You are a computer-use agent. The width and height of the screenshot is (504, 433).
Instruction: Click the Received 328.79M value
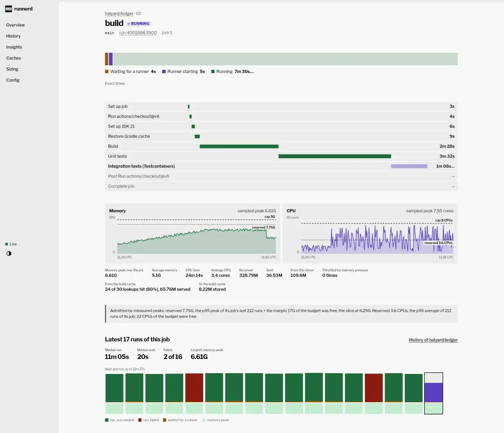click(248, 276)
